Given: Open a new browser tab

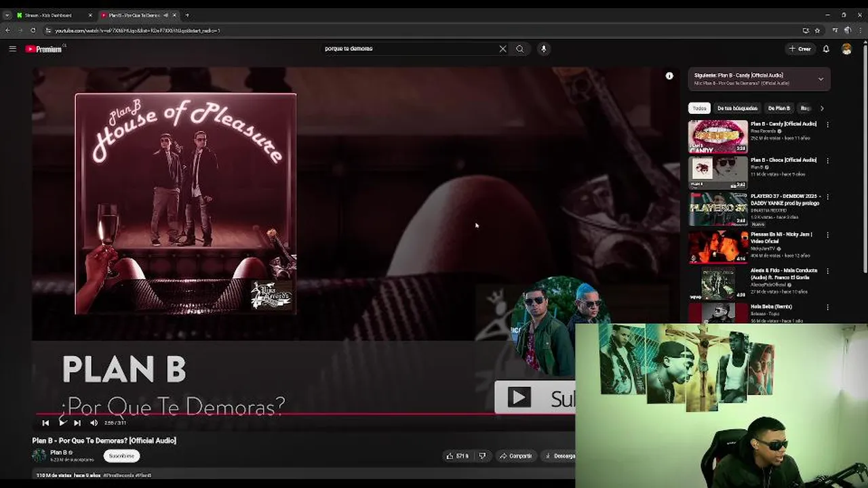Looking at the screenshot, I should [x=187, y=15].
